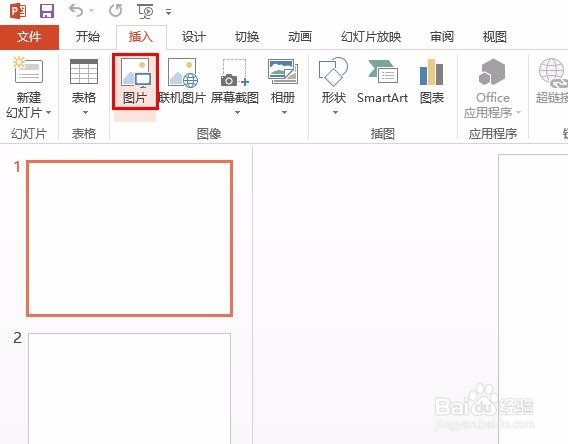Open Customize Quick Access Toolbar dropdown
The width and height of the screenshot is (568, 444).
click(x=168, y=12)
